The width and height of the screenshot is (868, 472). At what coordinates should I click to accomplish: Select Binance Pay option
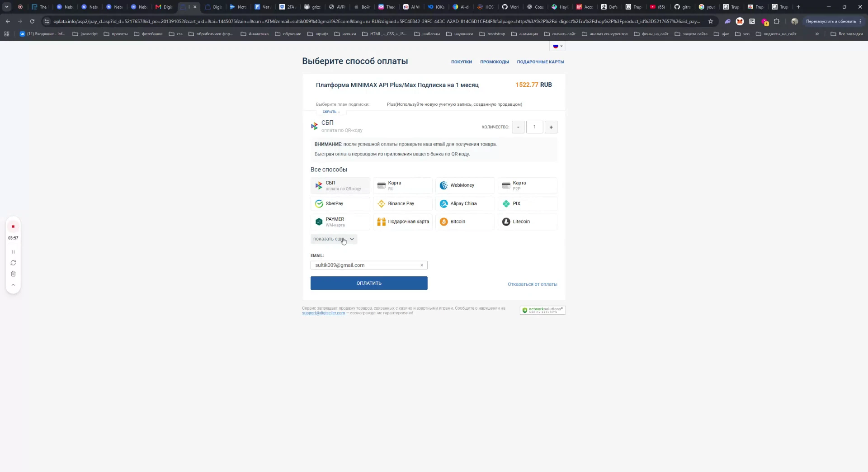[403, 204]
